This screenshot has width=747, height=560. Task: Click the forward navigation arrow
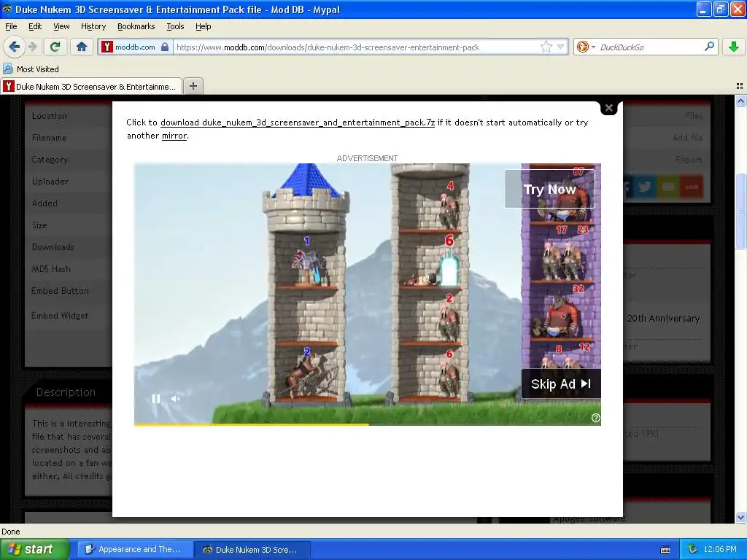pos(32,47)
